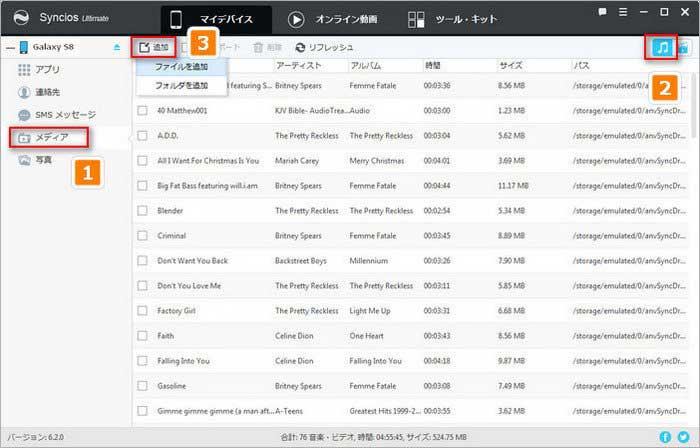Image resolution: width=700 pixels, height=448 pixels.
Task: Check the box for Don't Want You Back
Action: point(142,261)
